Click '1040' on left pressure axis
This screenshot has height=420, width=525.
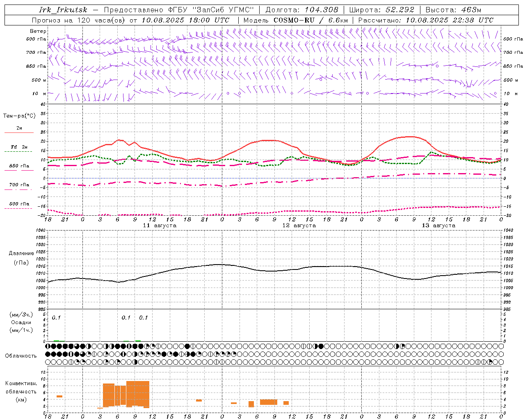click(x=40, y=231)
